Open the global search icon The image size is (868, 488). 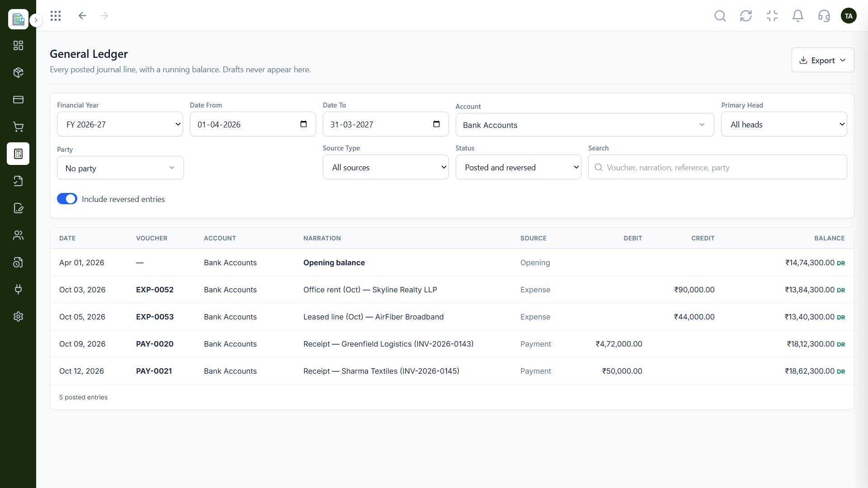click(720, 16)
